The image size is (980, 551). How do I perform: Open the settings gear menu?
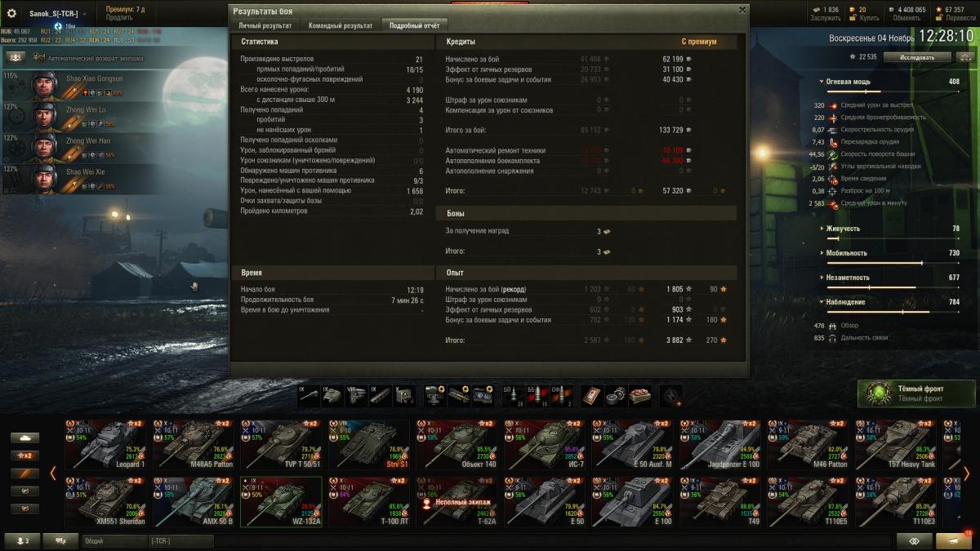click(x=11, y=14)
